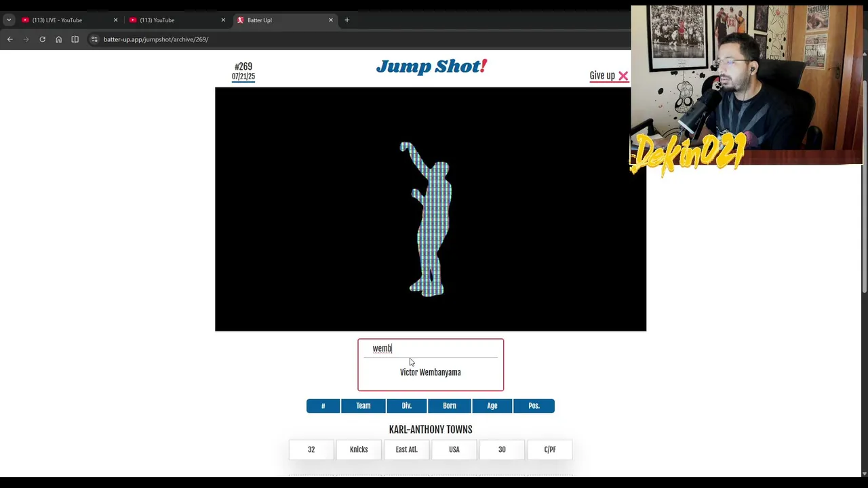Click the Div. column header
The width and height of the screenshot is (868, 488).
(407, 406)
